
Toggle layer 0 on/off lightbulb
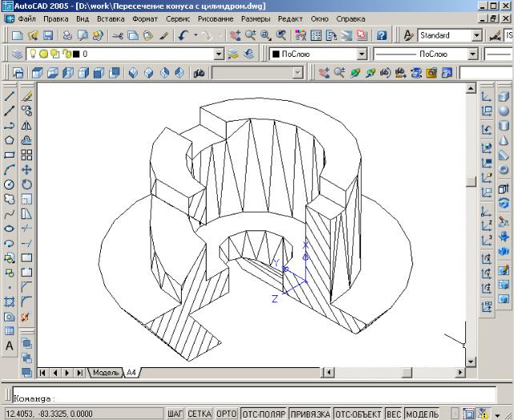click(x=33, y=54)
